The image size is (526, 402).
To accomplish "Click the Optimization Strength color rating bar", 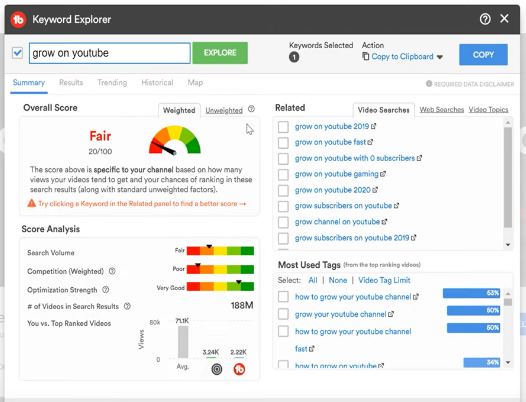I will 220,286.
